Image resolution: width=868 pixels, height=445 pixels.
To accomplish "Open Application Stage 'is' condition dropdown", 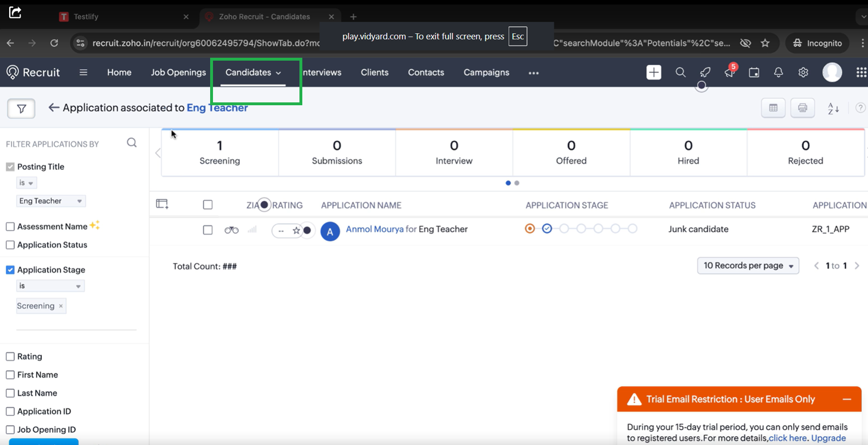I will [x=50, y=285].
